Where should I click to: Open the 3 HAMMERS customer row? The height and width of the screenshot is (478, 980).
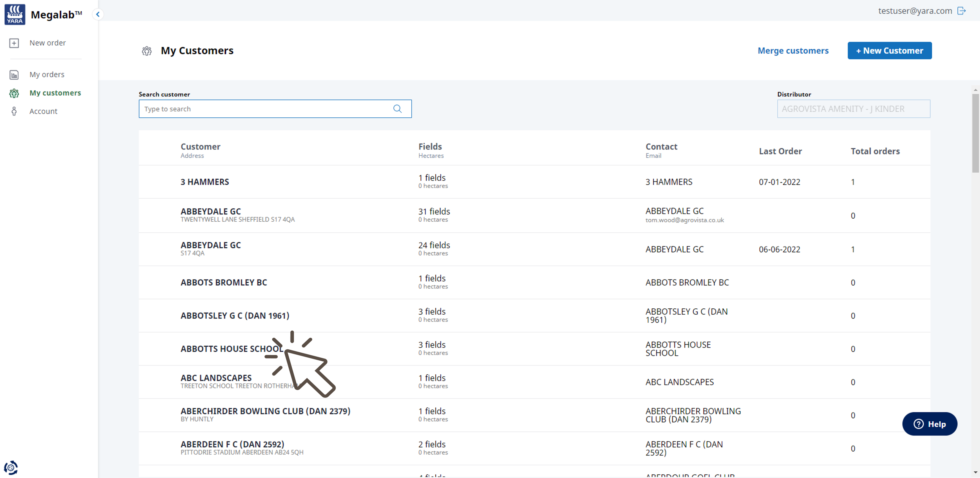(205, 182)
